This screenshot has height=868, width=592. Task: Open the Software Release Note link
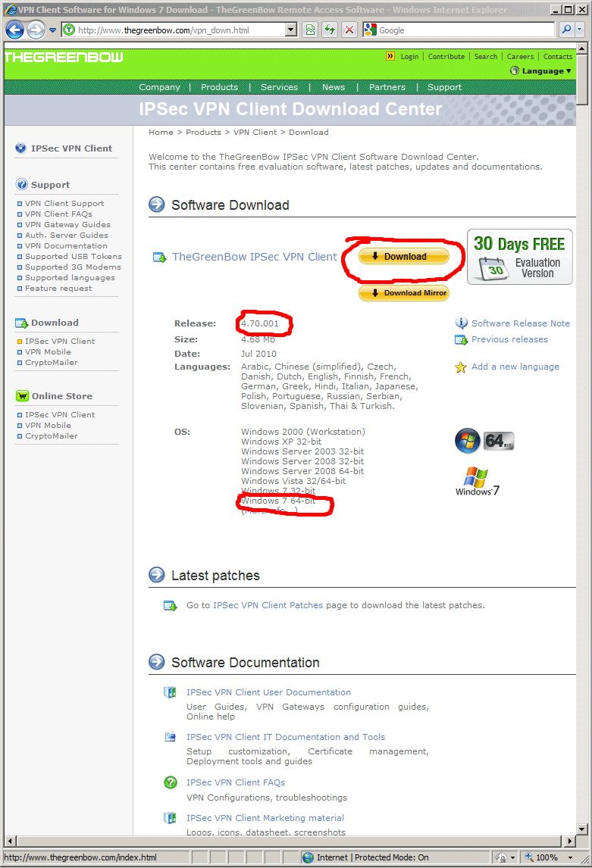tap(521, 323)
